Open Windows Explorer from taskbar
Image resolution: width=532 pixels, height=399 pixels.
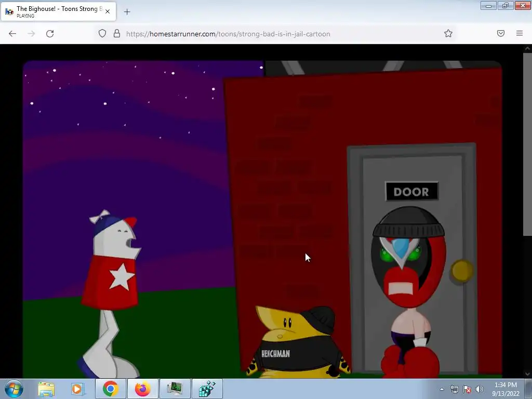point(46,389)
